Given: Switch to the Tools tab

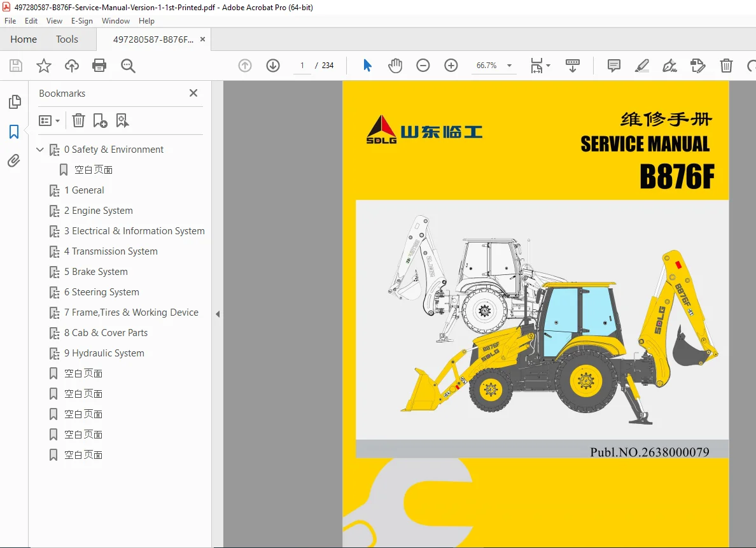Looking at the screenshot, I should pos(67,39).
